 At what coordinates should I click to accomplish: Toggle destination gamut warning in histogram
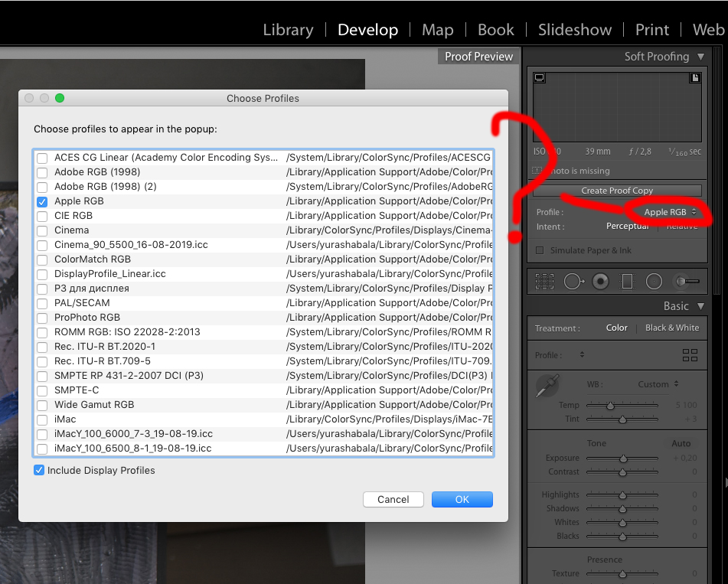click(x=695, y=77)
